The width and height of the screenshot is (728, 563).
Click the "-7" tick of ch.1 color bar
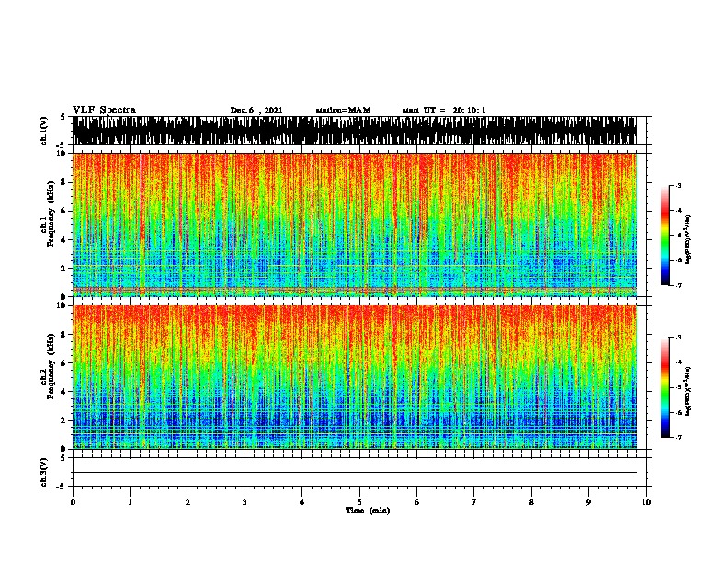coord(678,285)
